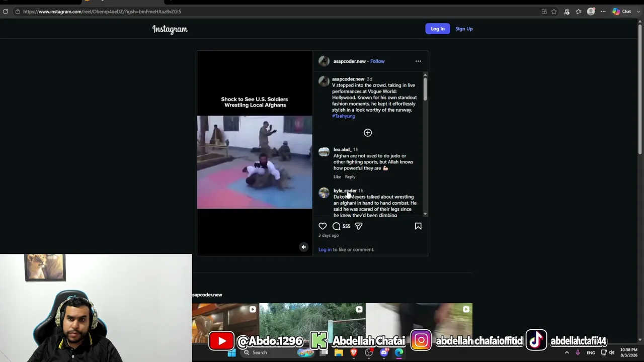
Task: Toggle the reel's sound with the speaker button
Action: point(303,247)
